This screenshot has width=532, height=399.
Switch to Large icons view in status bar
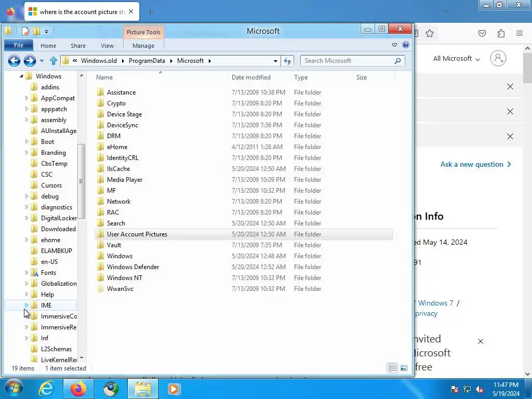[403, 368]
